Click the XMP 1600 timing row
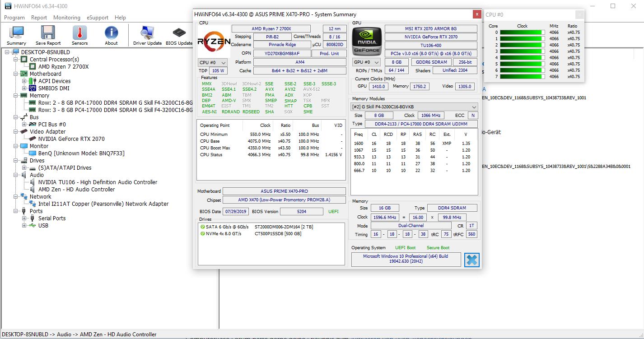The width and height of the screenshot is (644, 339). coord(414,144)
